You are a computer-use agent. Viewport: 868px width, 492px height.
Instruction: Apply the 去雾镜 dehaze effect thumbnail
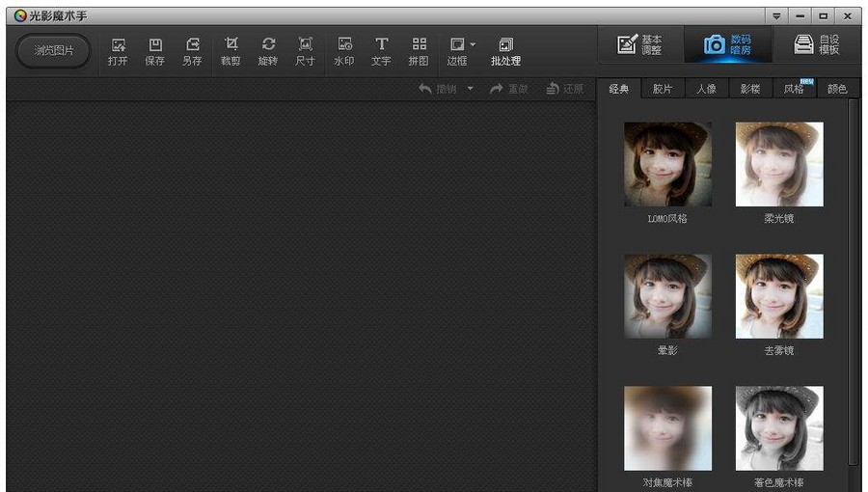pyautogui.click(x=779, y=296)
